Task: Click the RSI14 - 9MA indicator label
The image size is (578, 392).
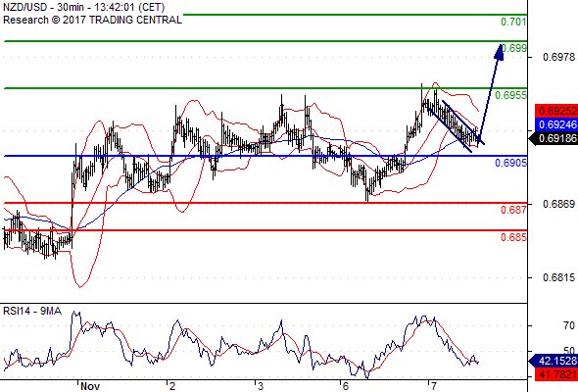Action: click(32, 312)
